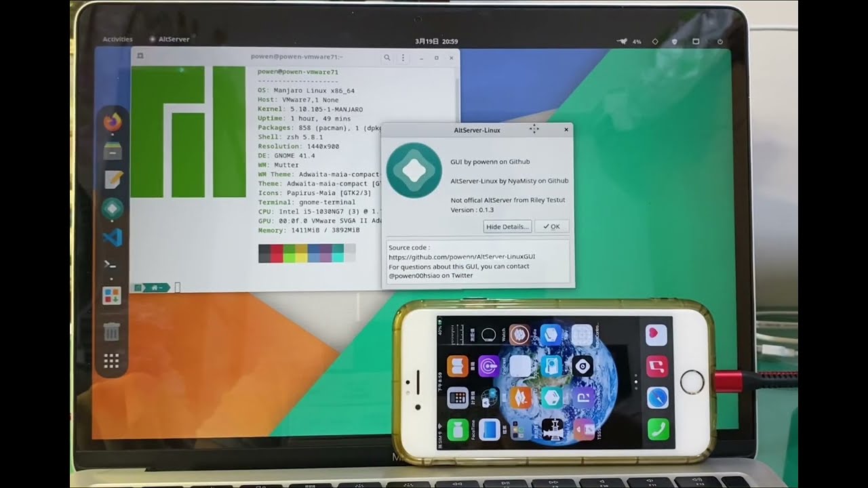Screen dimensions: 868x488
Task: Click the search icon in terminal header
Action: (387, 58)
